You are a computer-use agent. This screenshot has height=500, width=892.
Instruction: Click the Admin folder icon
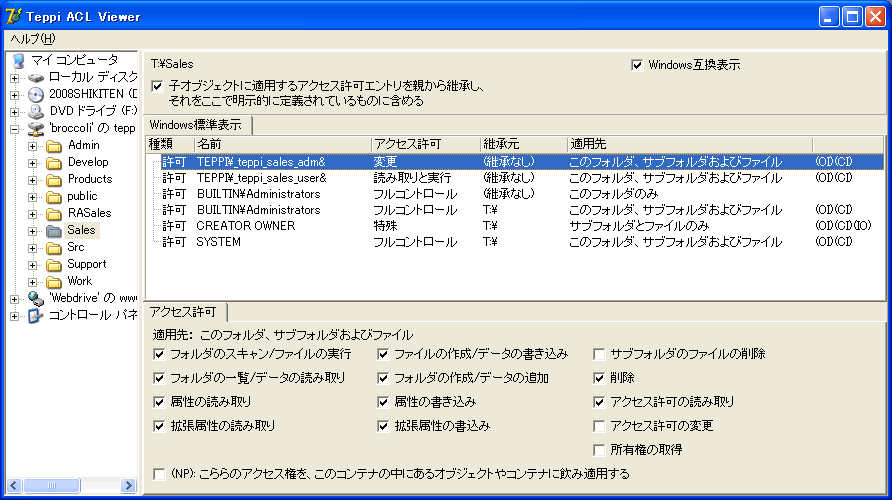point(54,146)
